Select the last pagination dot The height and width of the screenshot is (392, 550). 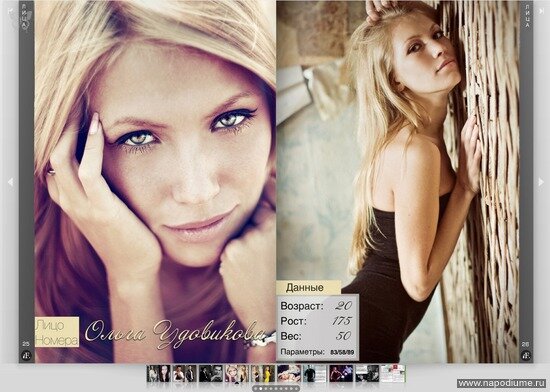[296, 388]
